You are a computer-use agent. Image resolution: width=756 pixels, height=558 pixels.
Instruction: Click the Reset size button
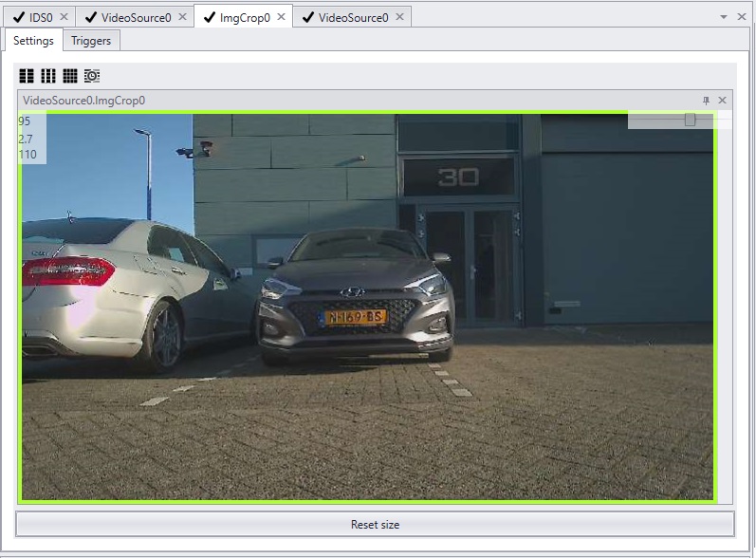point(375,524)
